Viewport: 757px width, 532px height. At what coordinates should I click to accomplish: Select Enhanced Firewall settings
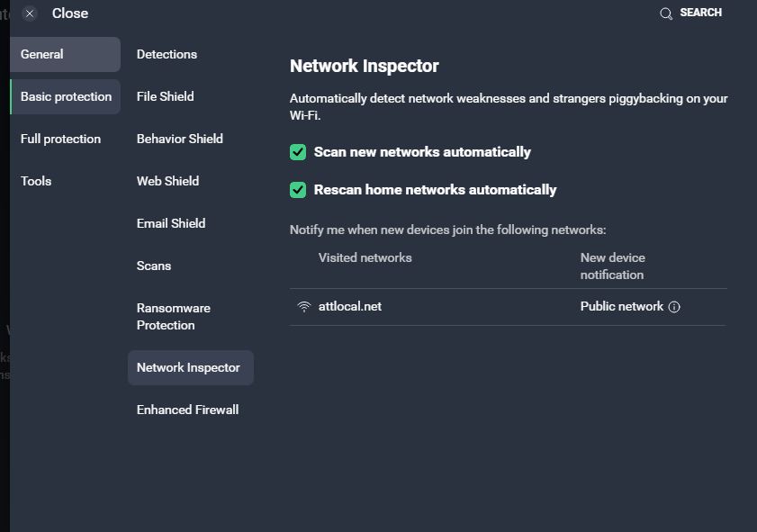click(187, 410)
